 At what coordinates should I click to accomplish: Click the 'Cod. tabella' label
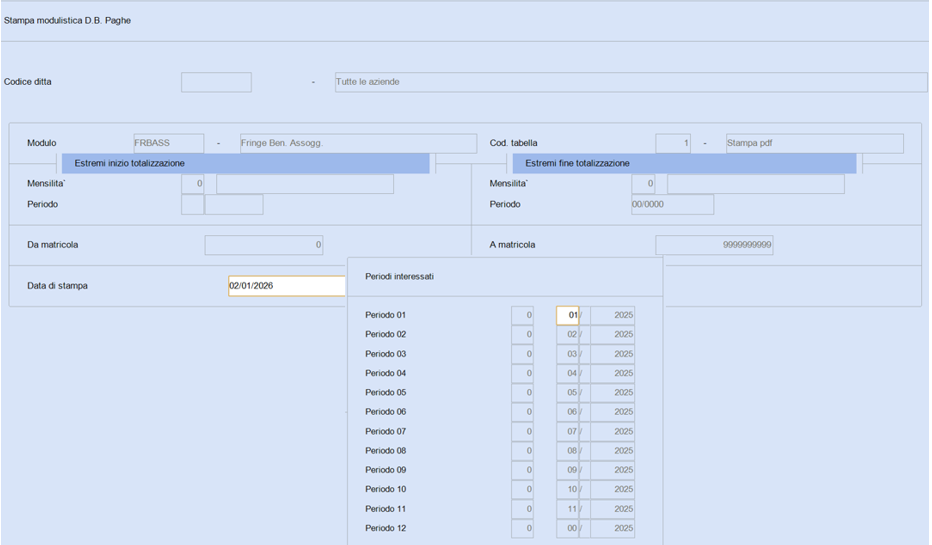point(514,143)
